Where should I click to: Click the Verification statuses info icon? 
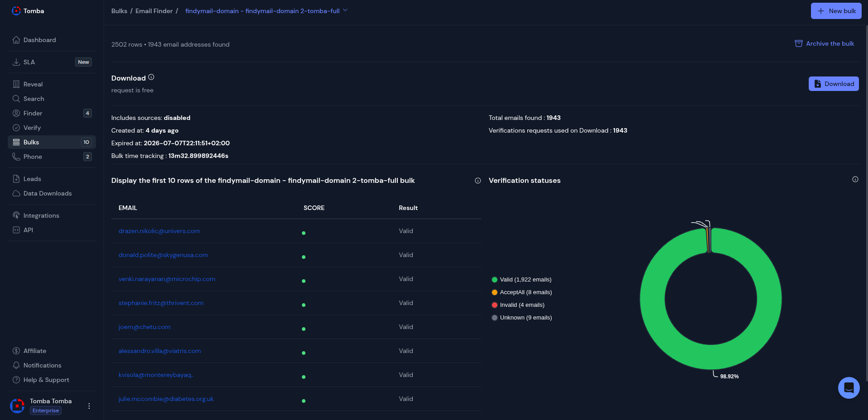tap(855, 179)
